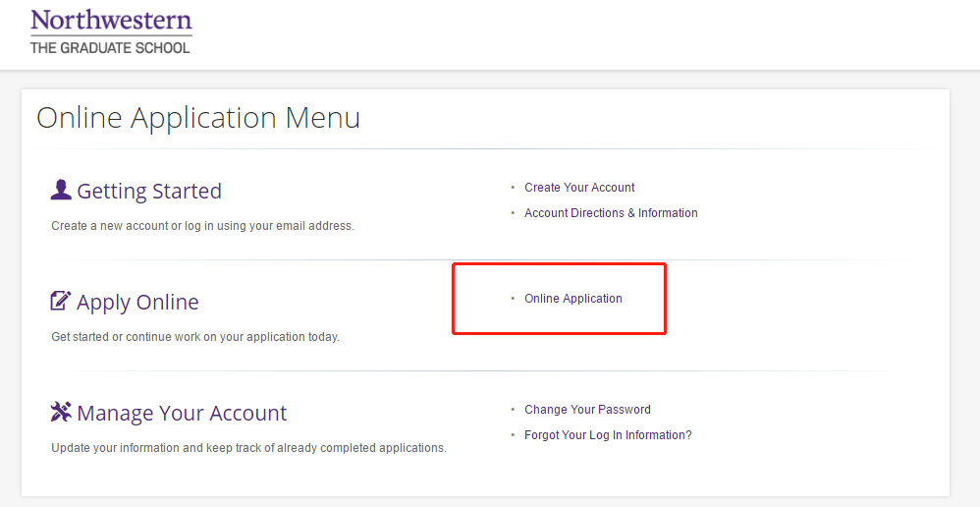Click THE GRADUATE SCHOOL text under the logo
The image size is (980, 507).
(x=110, y=47)
